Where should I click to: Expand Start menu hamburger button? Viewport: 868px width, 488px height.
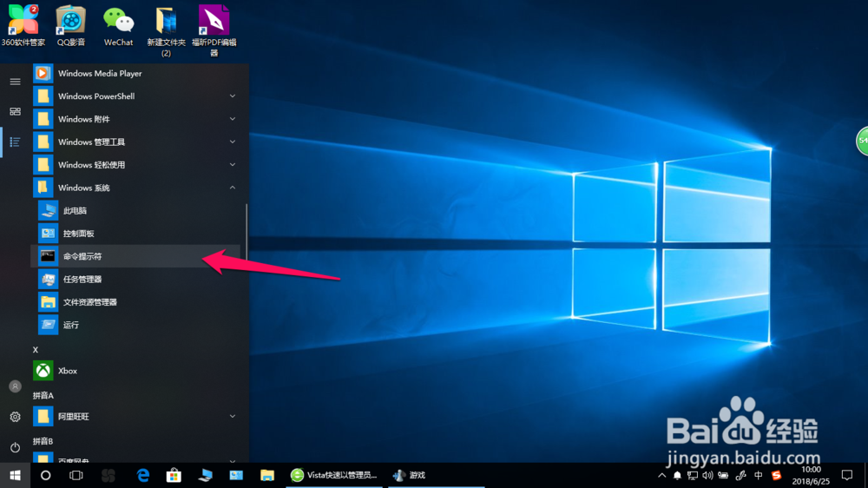point(15,82)
